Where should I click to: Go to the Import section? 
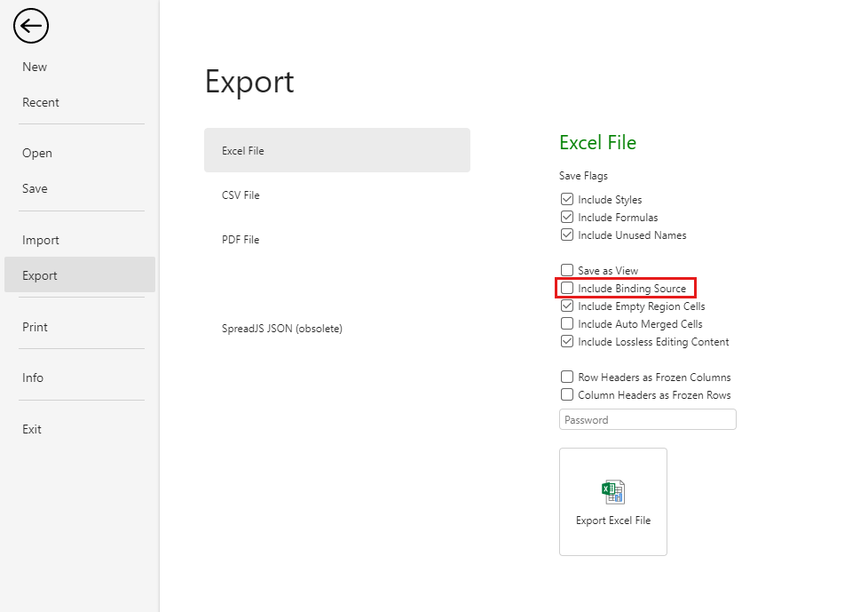(x=80, y=240)
